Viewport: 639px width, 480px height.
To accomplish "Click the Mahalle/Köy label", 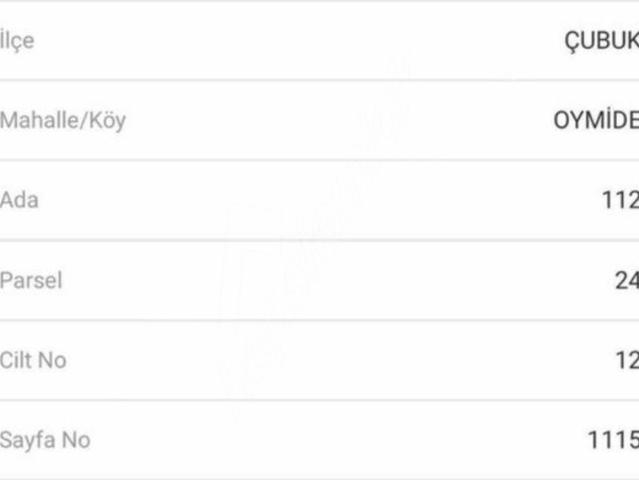I will [63, 120].
